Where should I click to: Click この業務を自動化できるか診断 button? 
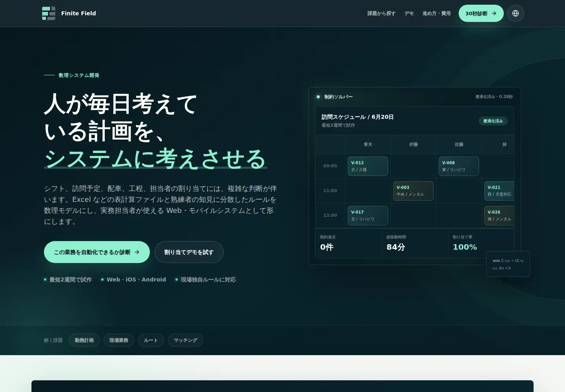click(97, 252)
